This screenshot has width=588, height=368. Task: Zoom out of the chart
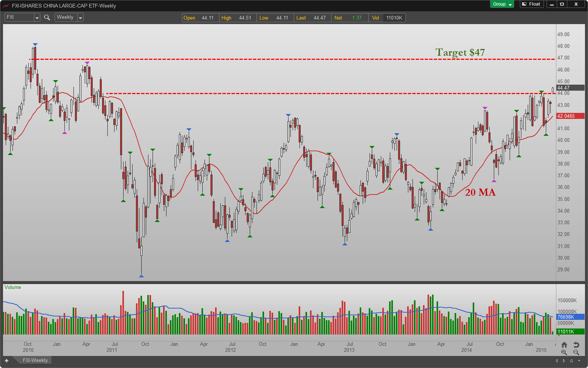coord(576,352)
